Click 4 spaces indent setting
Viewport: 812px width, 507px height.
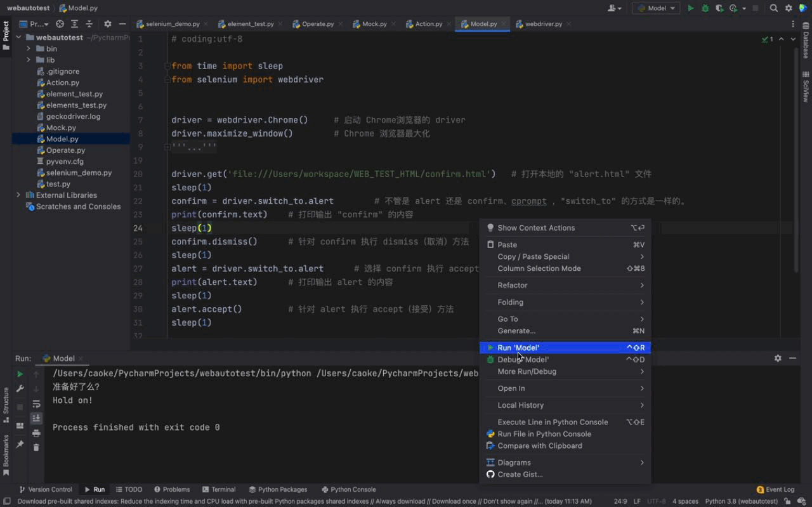pos(685,501)
